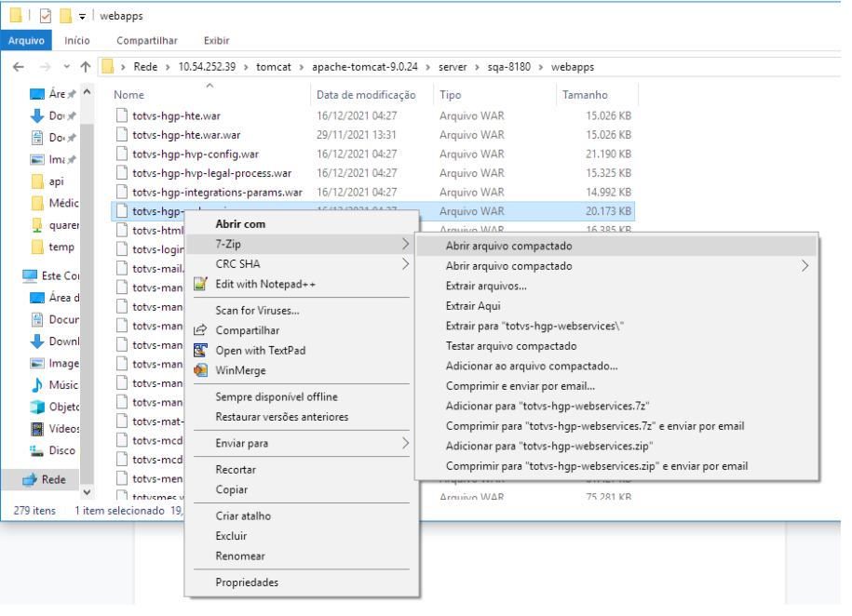The image size is (852, 616).
Task: Click sidebar scrollbar down arrow
Action: (x=87, y=492)
